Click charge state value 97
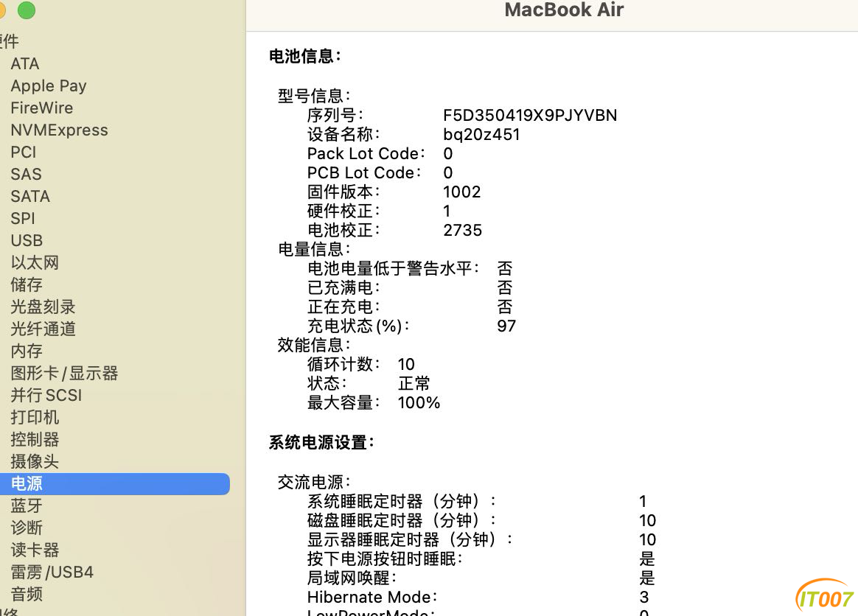The width and height of the screenshot is (858, 616). tap(506, 326)
